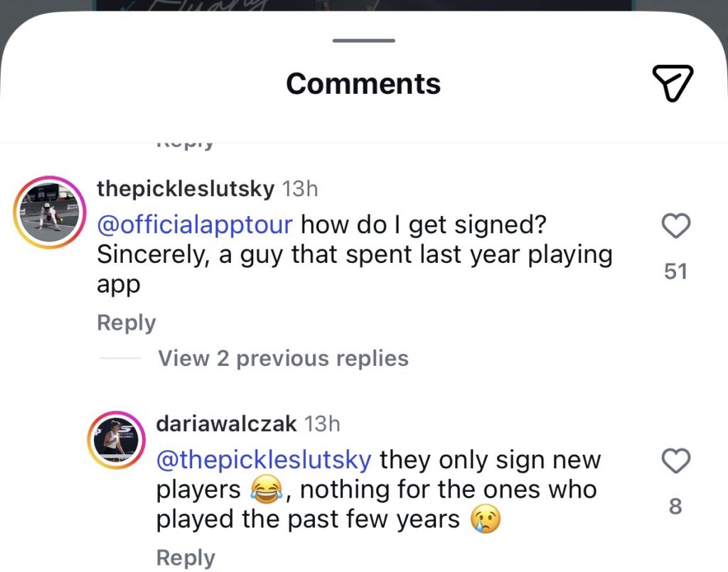Tap the dimmed post above the sheet

pyautogui.click(x=364, y=6)
